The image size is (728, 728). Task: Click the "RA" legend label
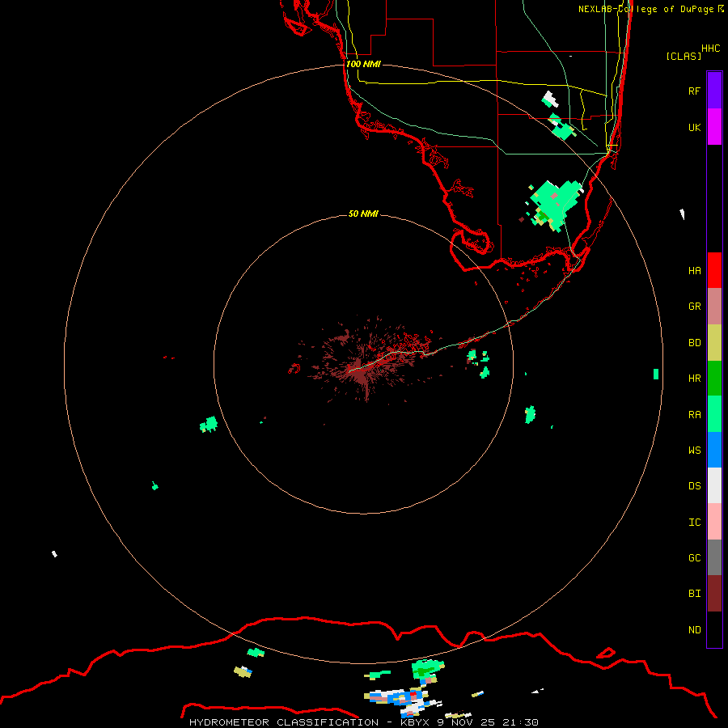(x=694, y=415)
